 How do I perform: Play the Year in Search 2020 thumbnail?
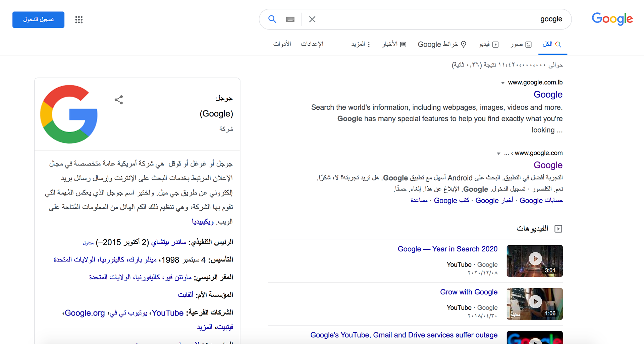pyautogui.click(x=535, y=261)
